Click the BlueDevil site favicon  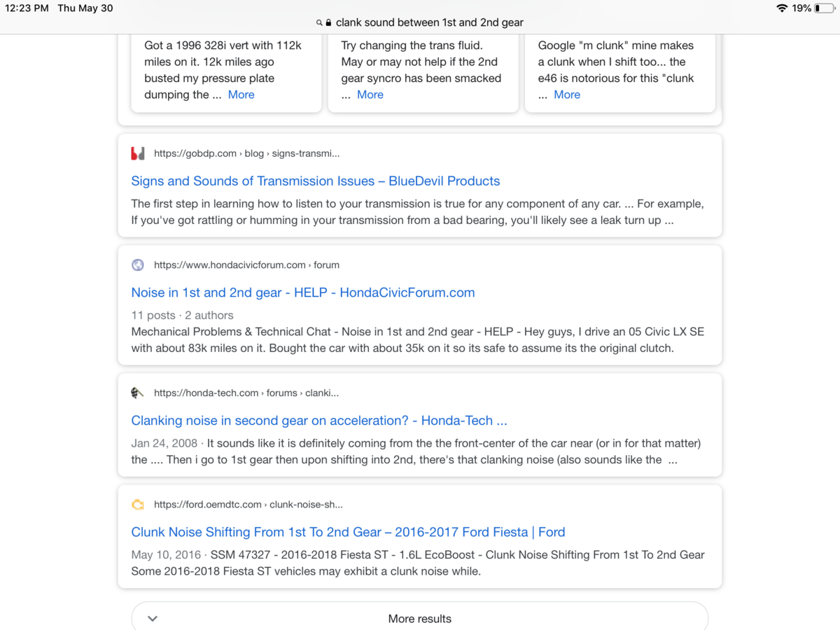[138, 153]
